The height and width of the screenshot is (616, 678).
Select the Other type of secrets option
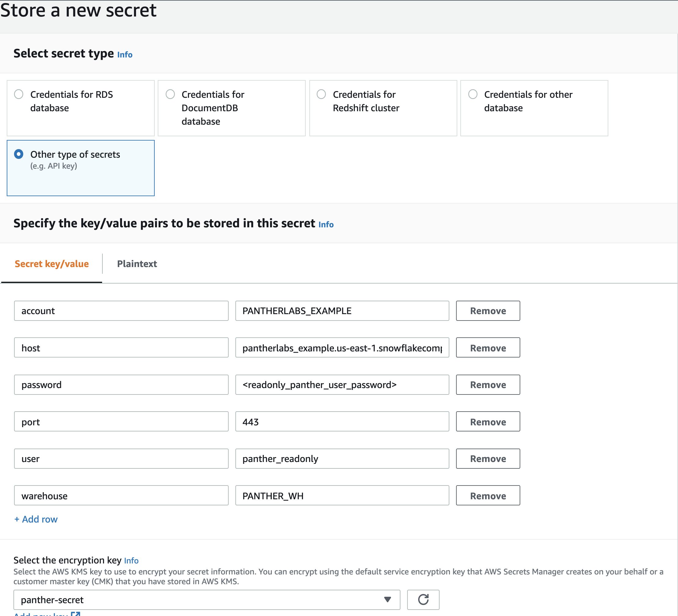click(19, 154)
